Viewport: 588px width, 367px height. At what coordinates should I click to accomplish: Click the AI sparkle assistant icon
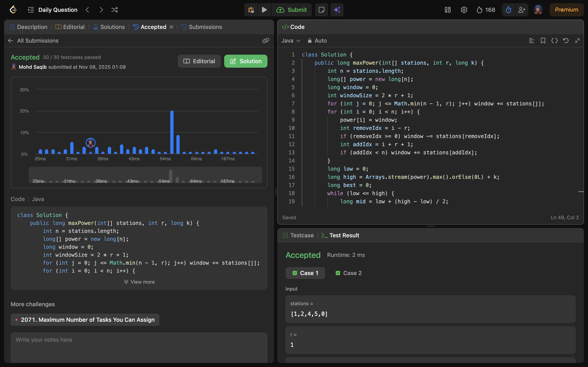click(x=337, y=10)
